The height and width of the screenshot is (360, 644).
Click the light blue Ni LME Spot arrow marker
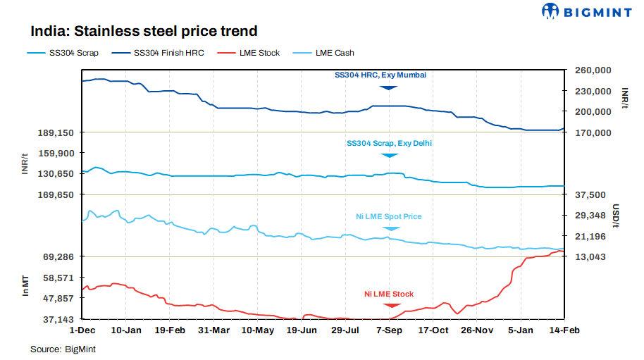pos(388,228)
